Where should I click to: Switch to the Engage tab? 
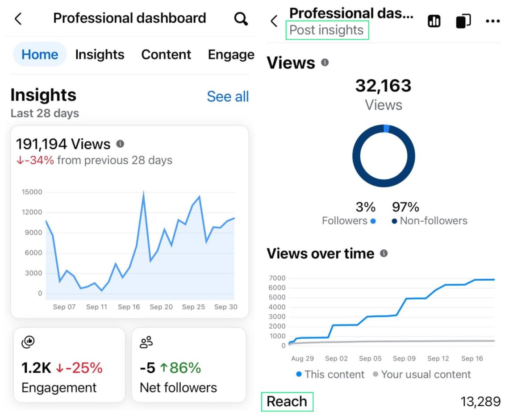(231, 54)
